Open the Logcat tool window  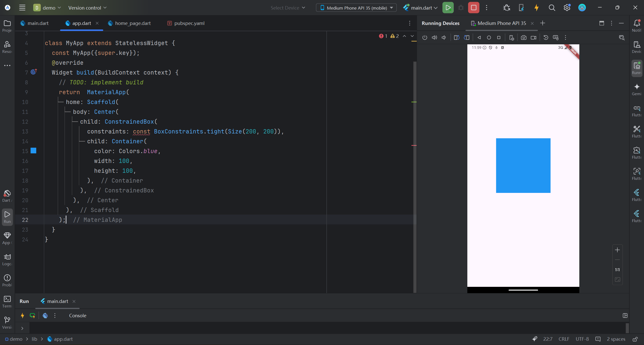pyautogui.click(x=7, y=259)
